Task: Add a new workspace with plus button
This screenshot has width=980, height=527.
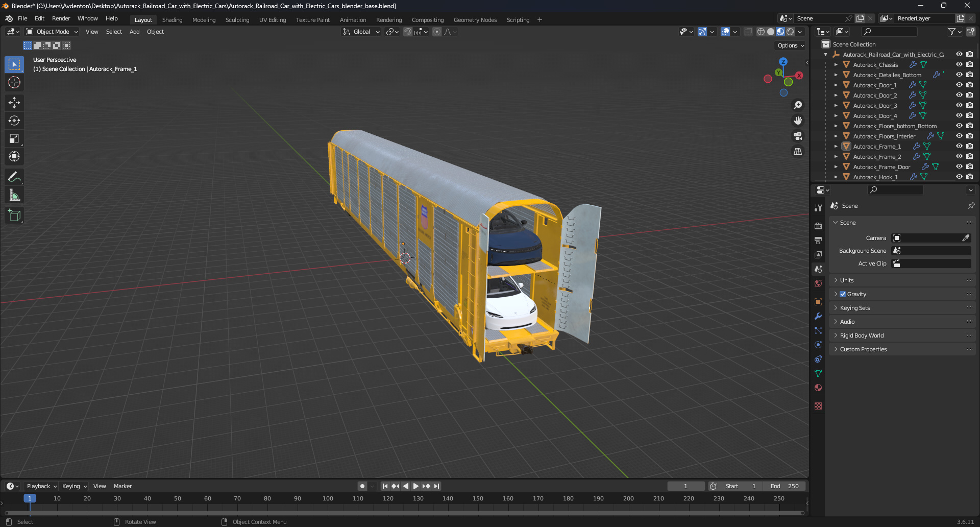Action: point(540,20)
